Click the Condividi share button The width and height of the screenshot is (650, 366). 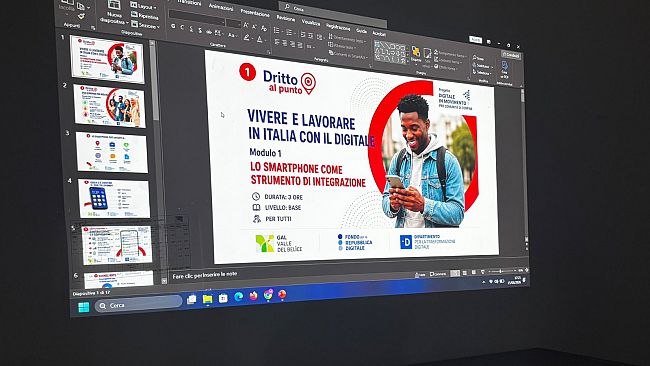click(510, 54)
